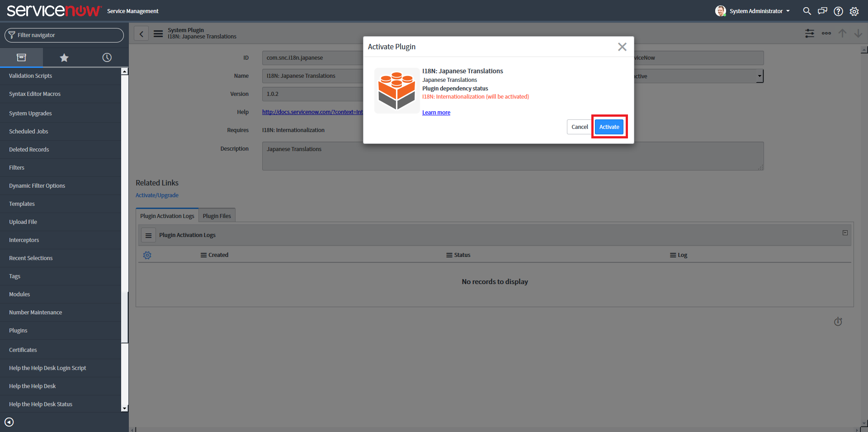Open Syntax Editor Macros module
This screenshot has width=868, height=432.
[35, 94]
